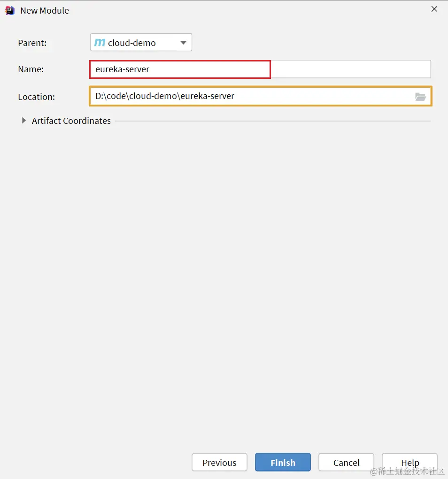Open the folder browse icon in Location

point(420,97)
